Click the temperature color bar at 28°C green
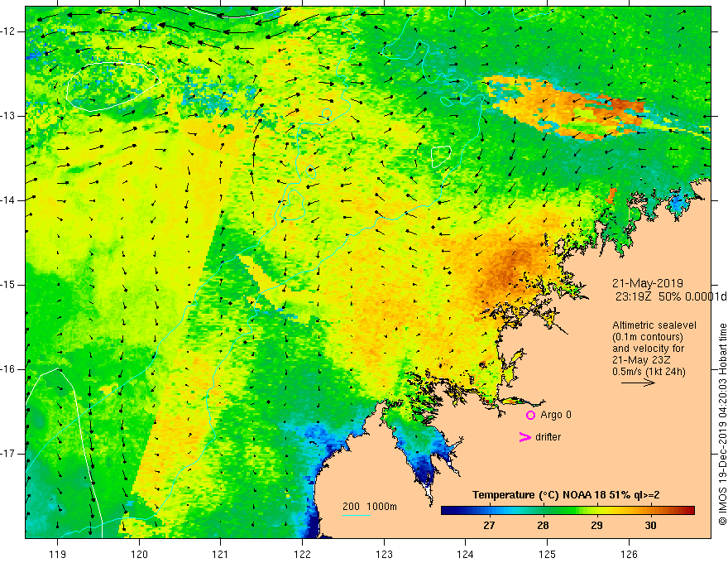 point(543,510)
